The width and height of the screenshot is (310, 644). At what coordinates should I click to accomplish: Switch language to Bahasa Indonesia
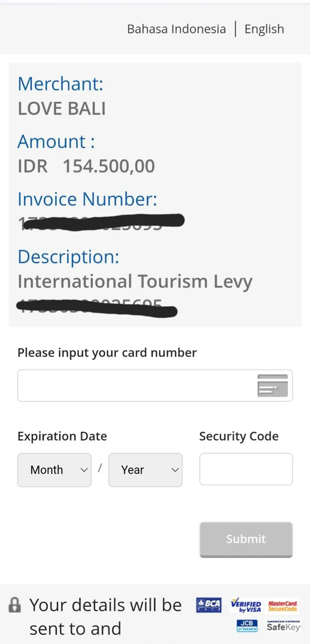pos(176,29)
